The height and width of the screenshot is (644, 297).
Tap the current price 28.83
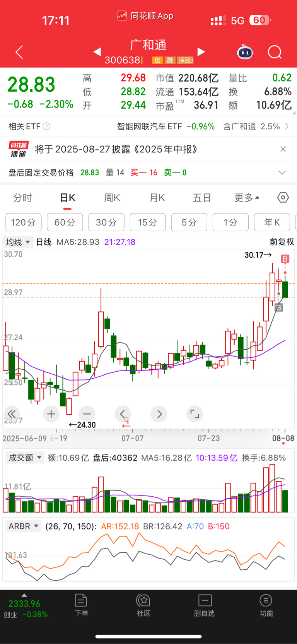click(x=31, y=85)
